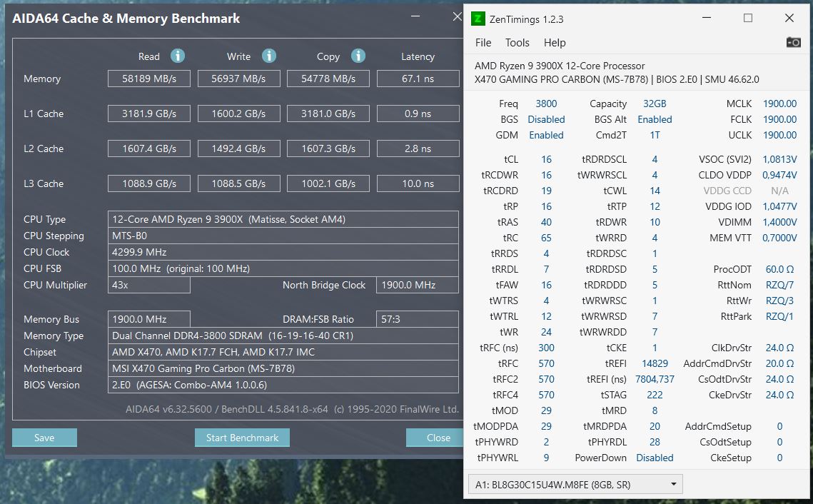Click RttPark value RZQ/1
813x504 pixels.
pos(779,316)
